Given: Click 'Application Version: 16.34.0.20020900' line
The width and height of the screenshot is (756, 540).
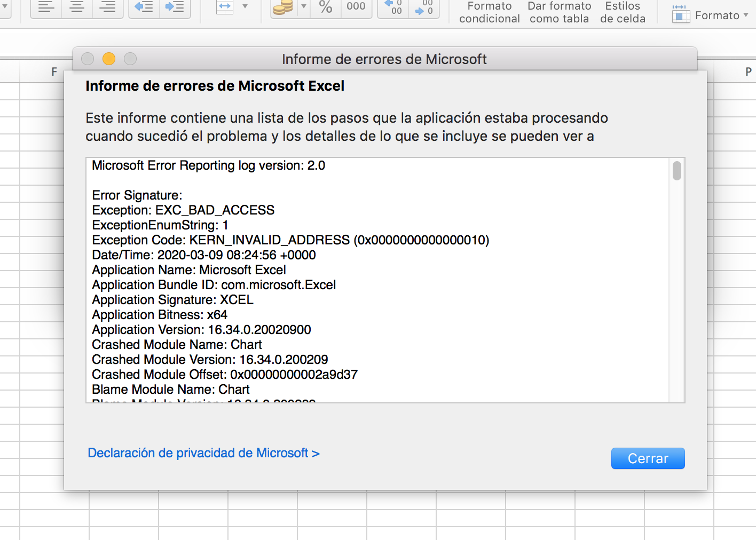Looking at the screenshot, I should pyautogui.click(x=201, y=330).
